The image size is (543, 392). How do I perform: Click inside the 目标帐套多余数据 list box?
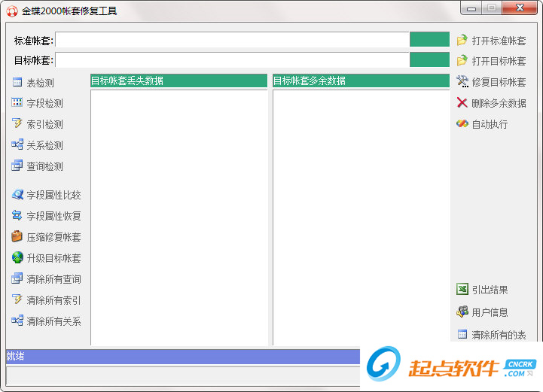pyautogui.click(x=361, y=217)
